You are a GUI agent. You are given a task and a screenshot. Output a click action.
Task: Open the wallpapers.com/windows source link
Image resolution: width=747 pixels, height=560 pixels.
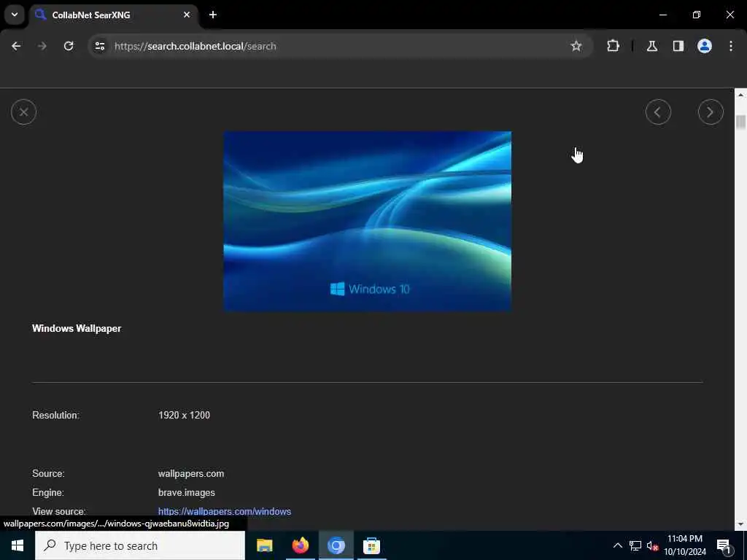pyautogui.click(x=225, y=511)
